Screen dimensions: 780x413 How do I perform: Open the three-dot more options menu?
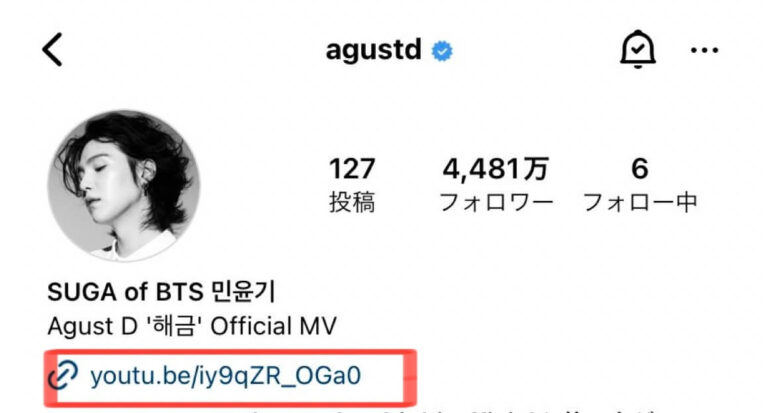704,50
